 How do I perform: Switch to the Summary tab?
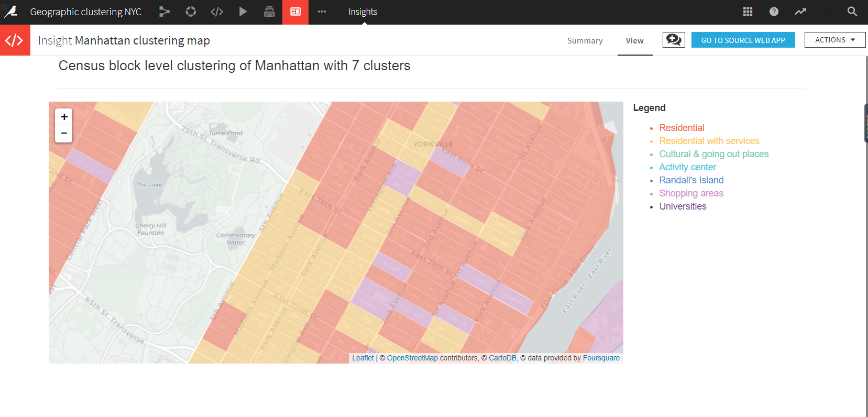(585, 41)
